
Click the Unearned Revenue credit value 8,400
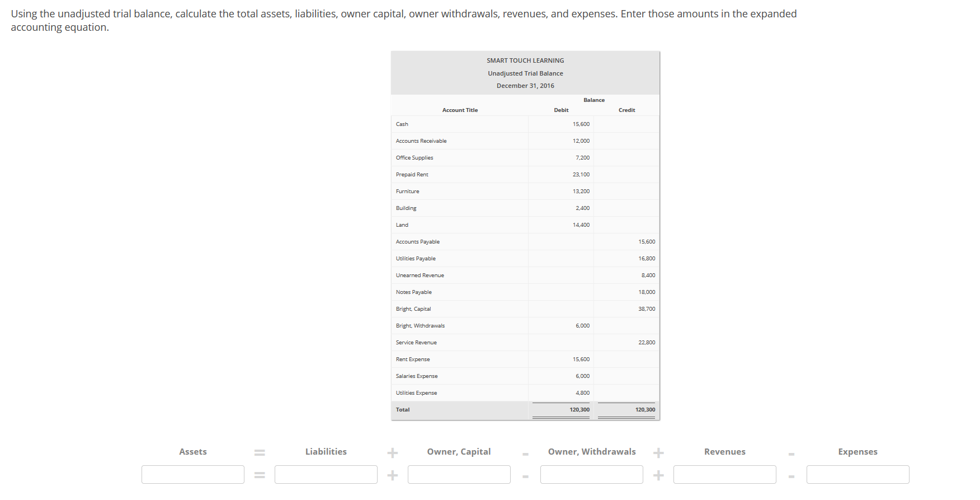[648, 275]
